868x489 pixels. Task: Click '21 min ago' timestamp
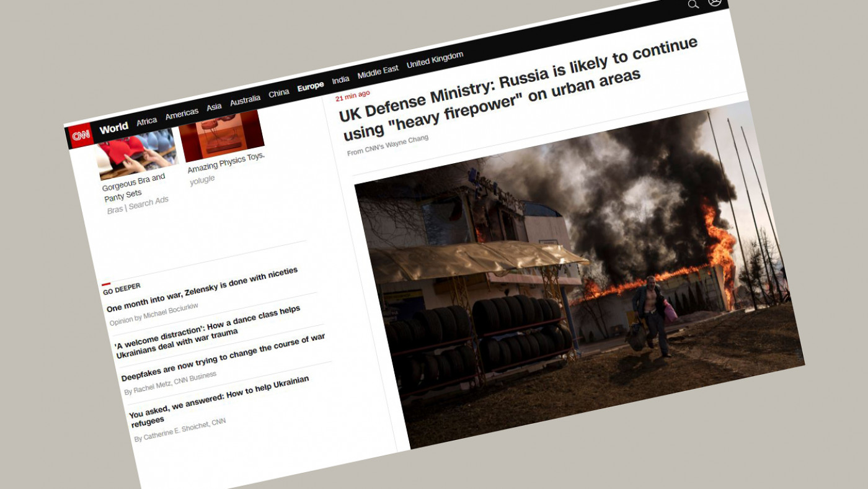click(353, 95)
